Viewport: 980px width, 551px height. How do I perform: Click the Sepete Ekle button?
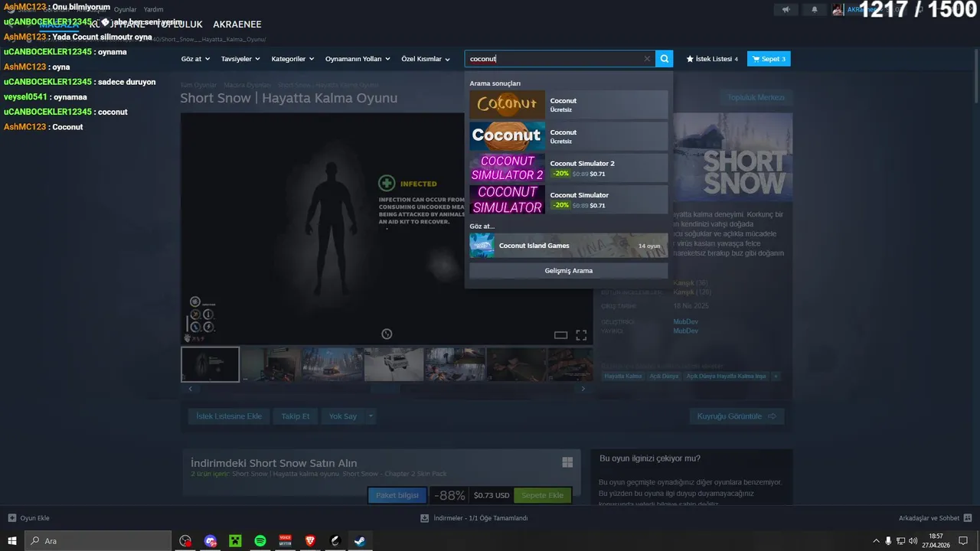tap(543, 495)
